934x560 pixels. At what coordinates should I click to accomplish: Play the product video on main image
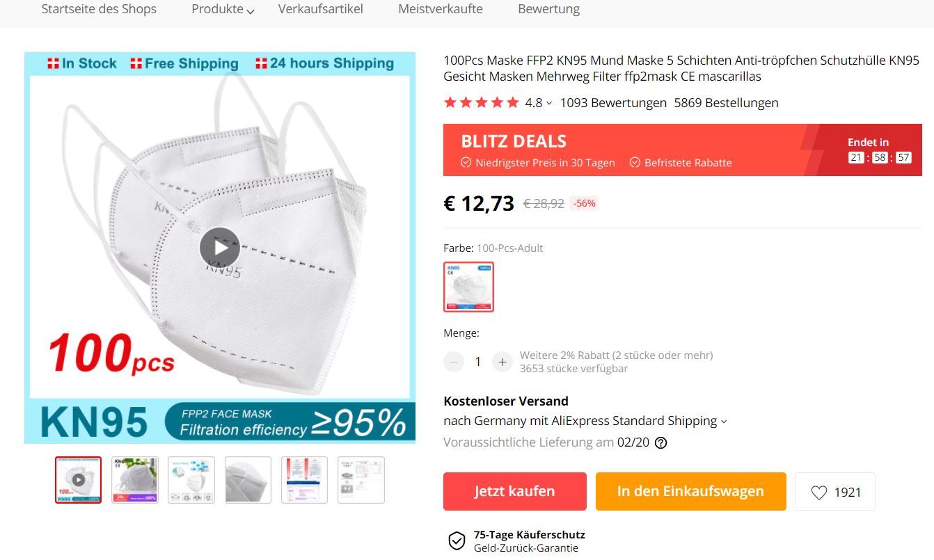(x=220, y=248)
